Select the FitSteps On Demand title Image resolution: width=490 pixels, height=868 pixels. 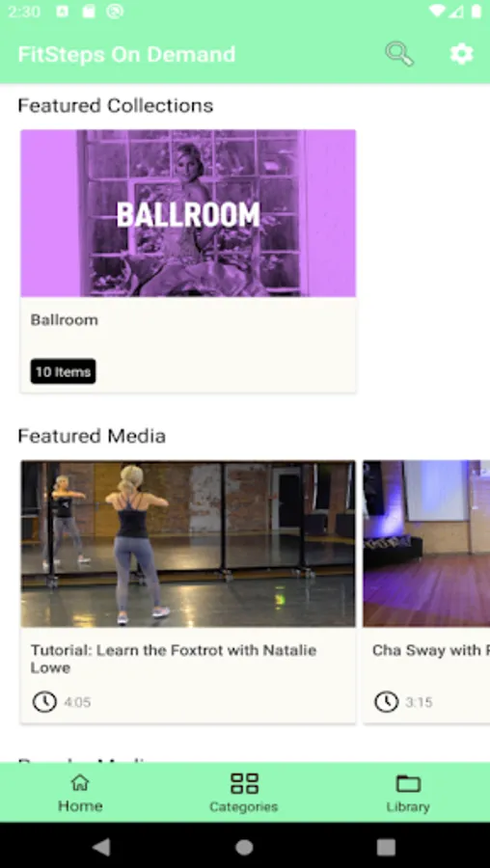126,54
